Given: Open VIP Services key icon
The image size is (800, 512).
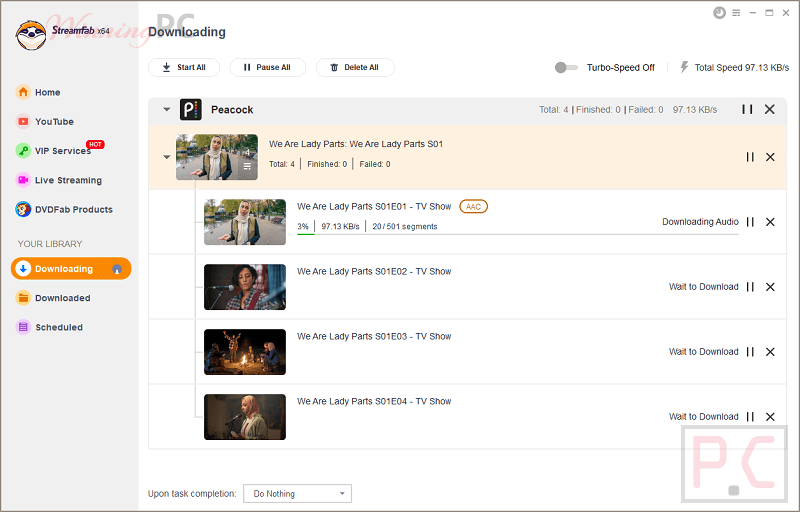Looking at the screenshot, I should click(23, 151).
